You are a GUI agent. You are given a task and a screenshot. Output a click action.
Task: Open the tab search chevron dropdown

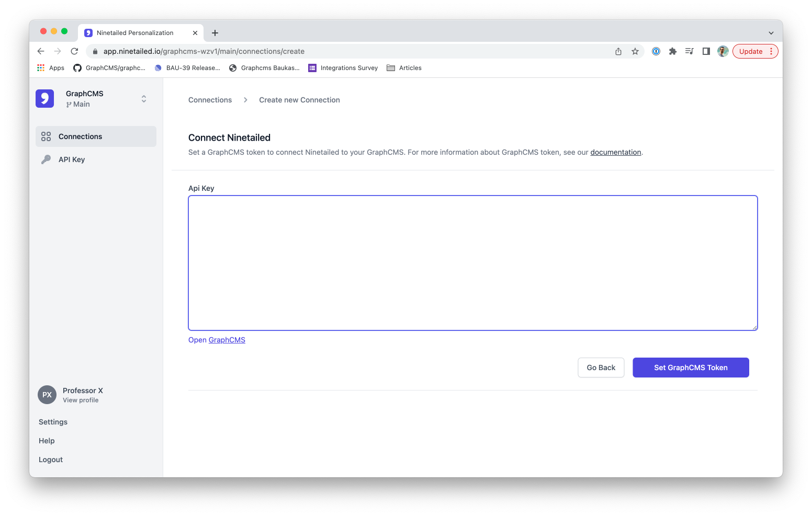click(771, 33)
